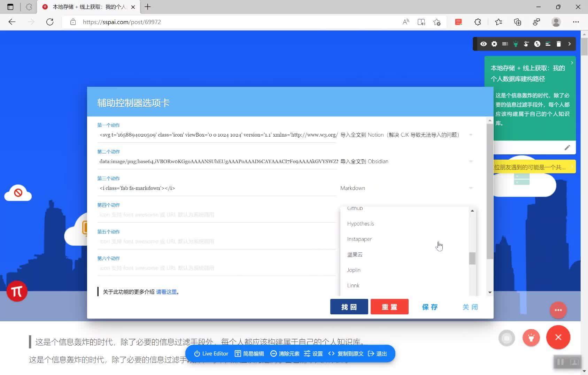The height and width of the screenshot is (375, 588).
Task: Open the collections icon
Action: coord(518,22)
